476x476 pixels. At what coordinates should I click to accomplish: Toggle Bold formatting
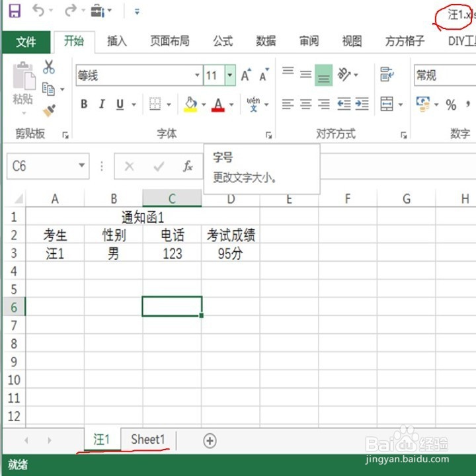coord(84,104)
